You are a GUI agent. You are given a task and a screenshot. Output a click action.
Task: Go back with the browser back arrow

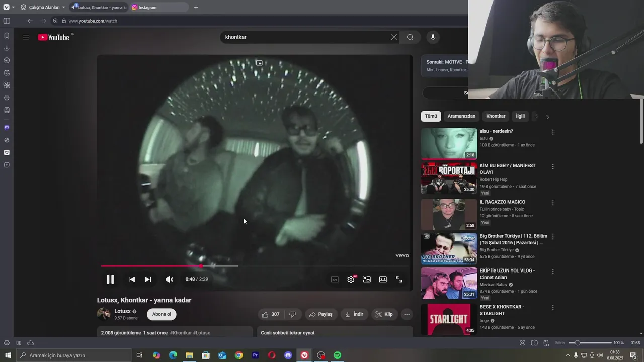(x=30, y=21)
